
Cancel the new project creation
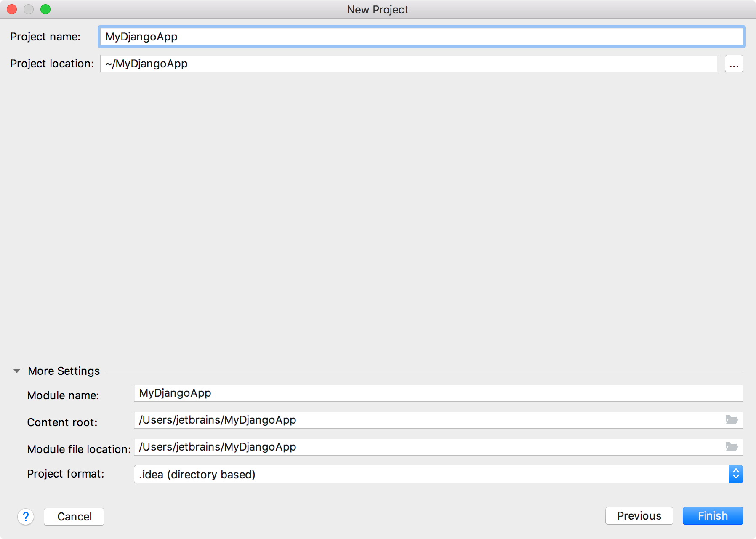pyautogui.click(x=74, y=517)
